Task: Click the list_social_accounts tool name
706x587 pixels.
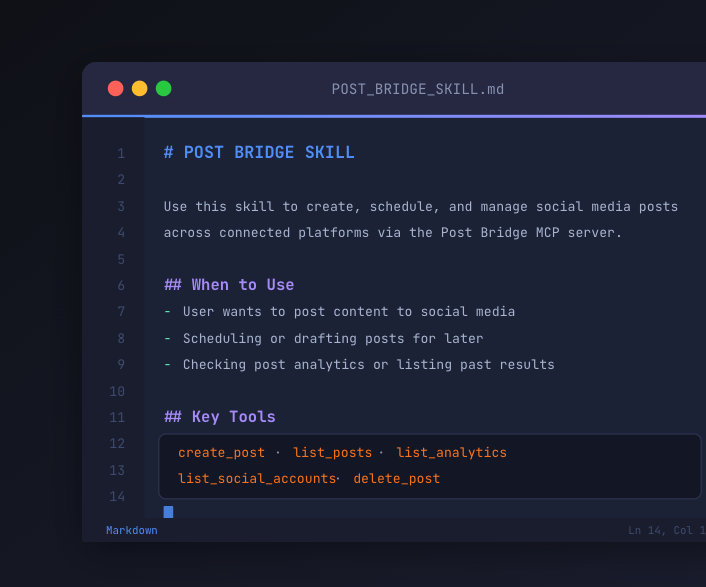Action: click(257, 479)
